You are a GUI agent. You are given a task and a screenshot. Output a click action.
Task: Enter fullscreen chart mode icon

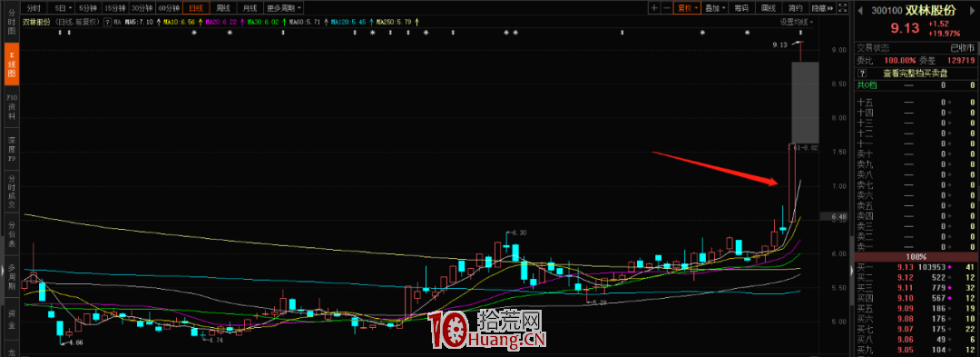point(842,8)
